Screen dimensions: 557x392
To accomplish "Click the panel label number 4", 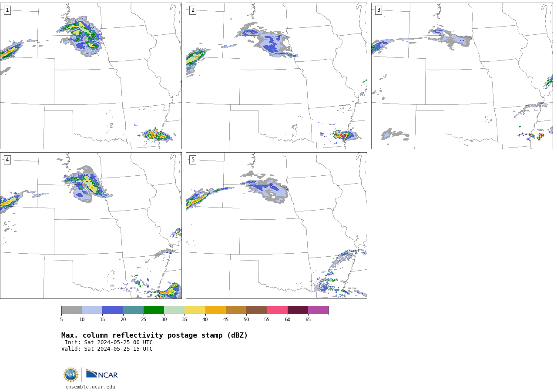I will (x=7, y=160).
